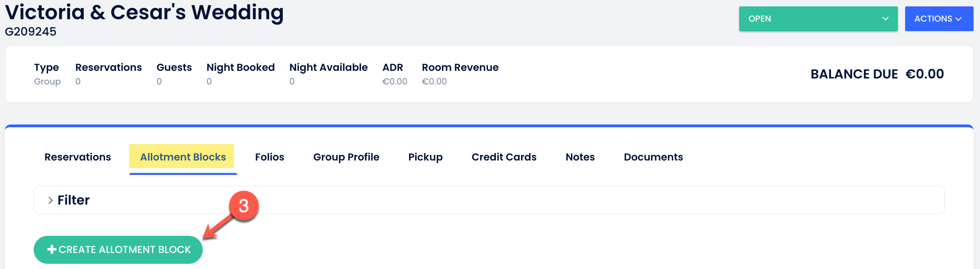This screenshot has height=269, width=980.
Task: Click the Balance Due amount
Action: [925, 74]
